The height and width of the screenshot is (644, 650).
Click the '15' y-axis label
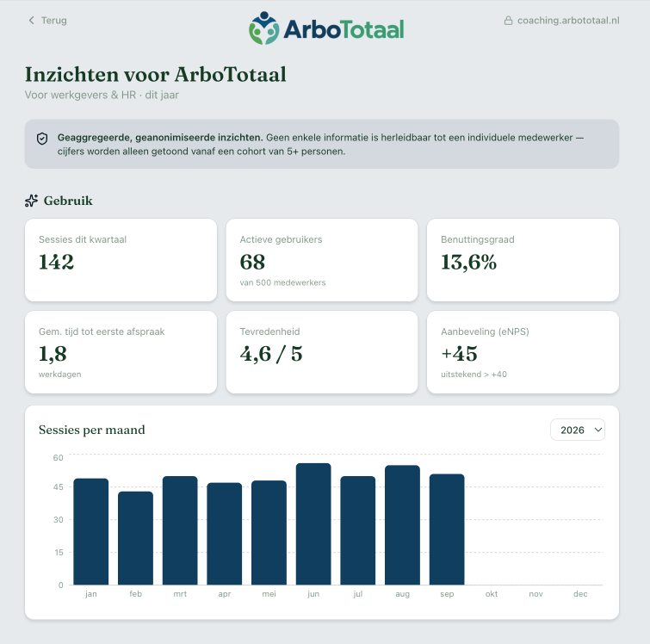click(59, 553)
